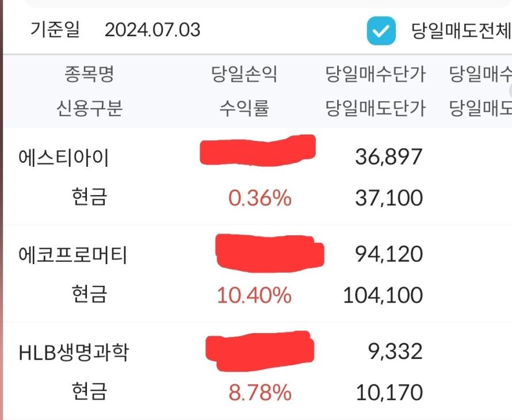
Task: Click the 기준일 label
Action: pos(55,29)
